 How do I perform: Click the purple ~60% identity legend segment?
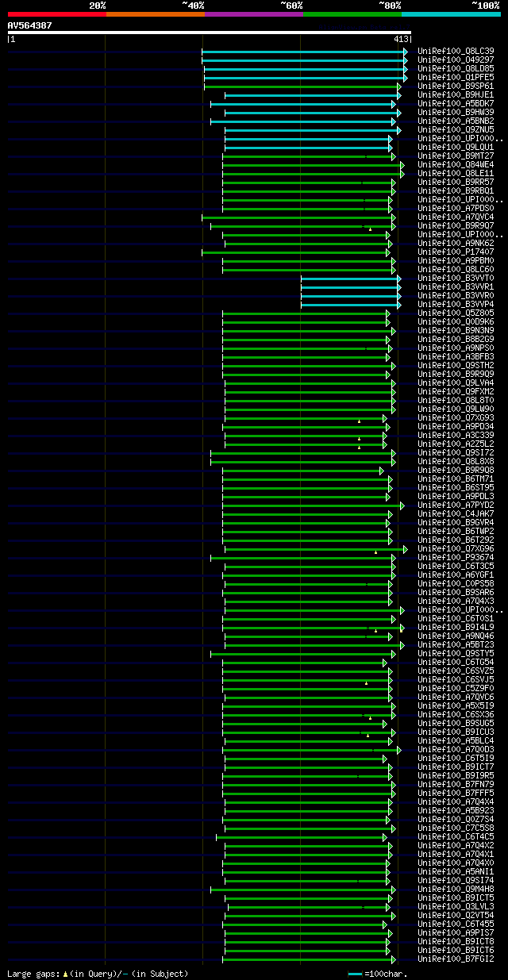[254, 14]
